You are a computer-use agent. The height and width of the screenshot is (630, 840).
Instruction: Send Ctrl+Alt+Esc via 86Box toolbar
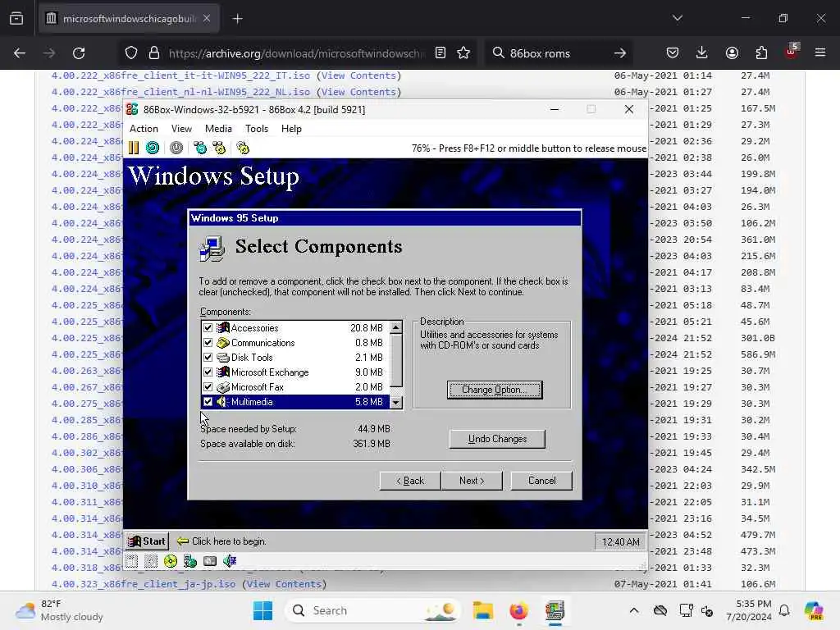tap(219, 148)
